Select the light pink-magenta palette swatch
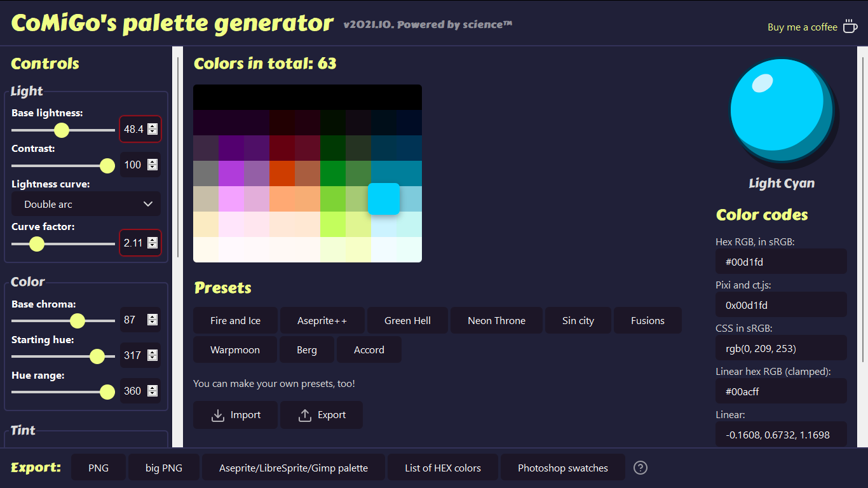This screenshot has width=868, height=488. pyautogui.click(x=231, y=198)
